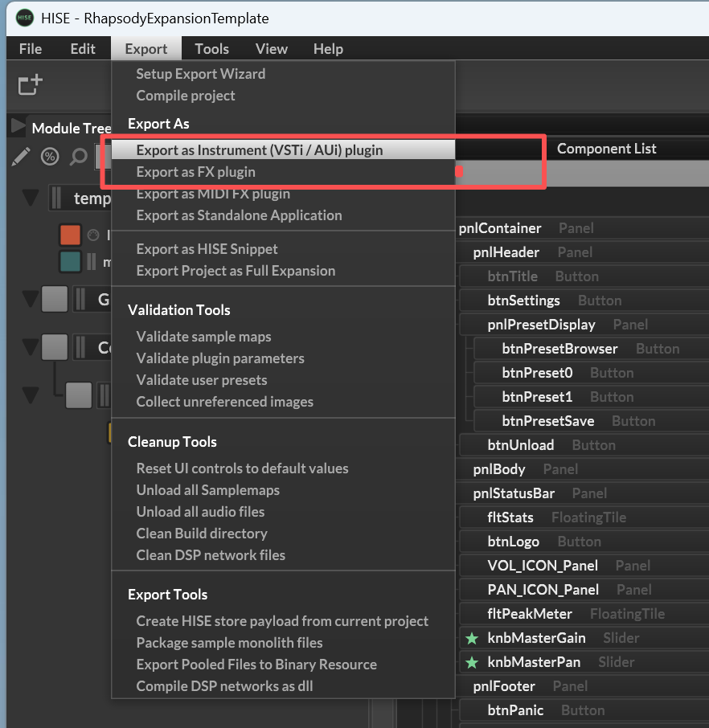Screen dimensions: 709x728
Task: Click the green star beside knbMasterPan
Action: tap(472, 662)
